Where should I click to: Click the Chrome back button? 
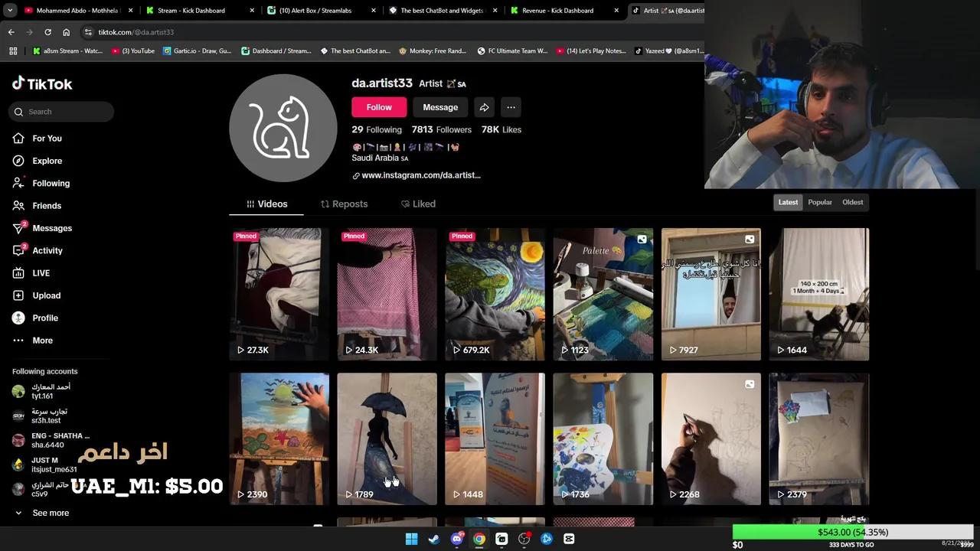tap(11, 32)
